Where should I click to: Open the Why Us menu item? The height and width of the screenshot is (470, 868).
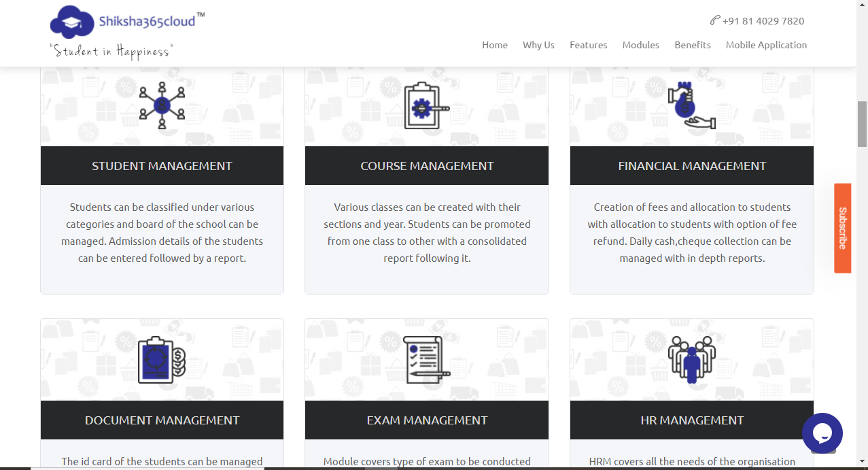(538, 45)
